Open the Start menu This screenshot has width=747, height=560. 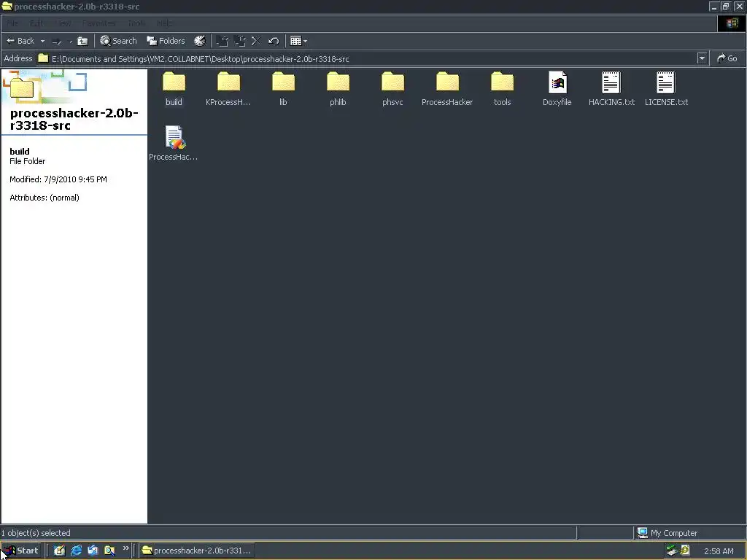pyautogui.click(x=21, y=551)
